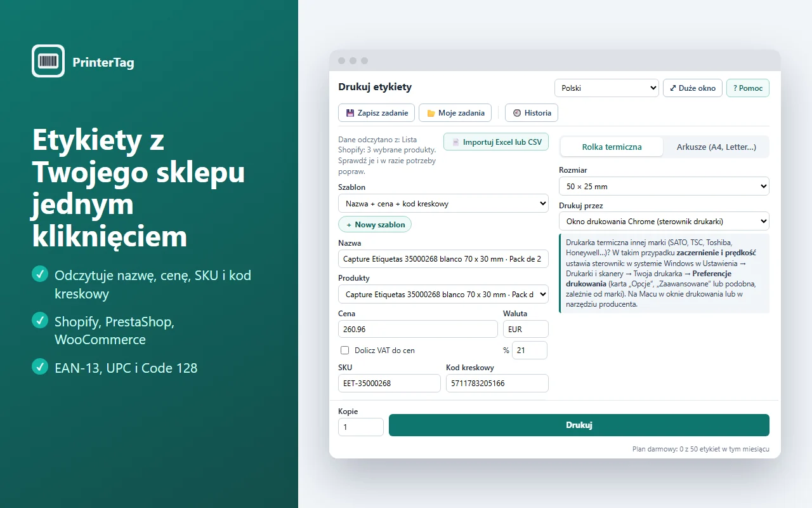This screenshot has width=812, height=508.
Task: Click the document icon on Importuj Excel lub CSV
Action: [x=455, y=142]
